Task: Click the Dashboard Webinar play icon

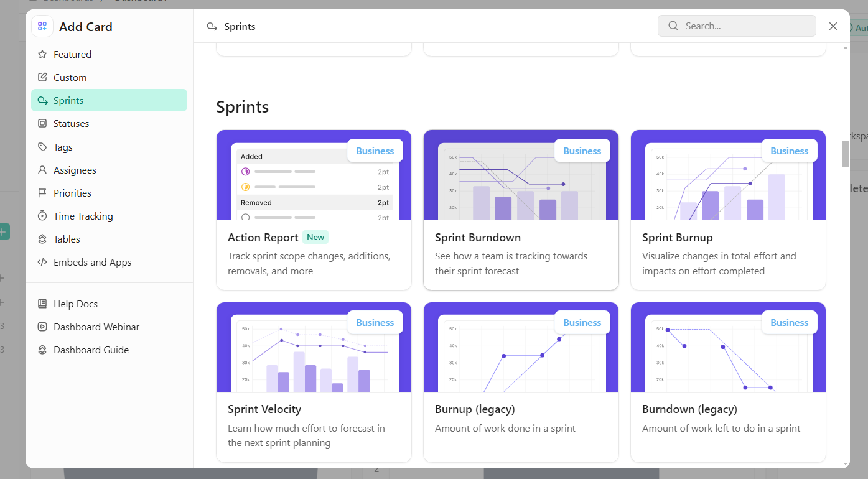Action: point(42,327)
